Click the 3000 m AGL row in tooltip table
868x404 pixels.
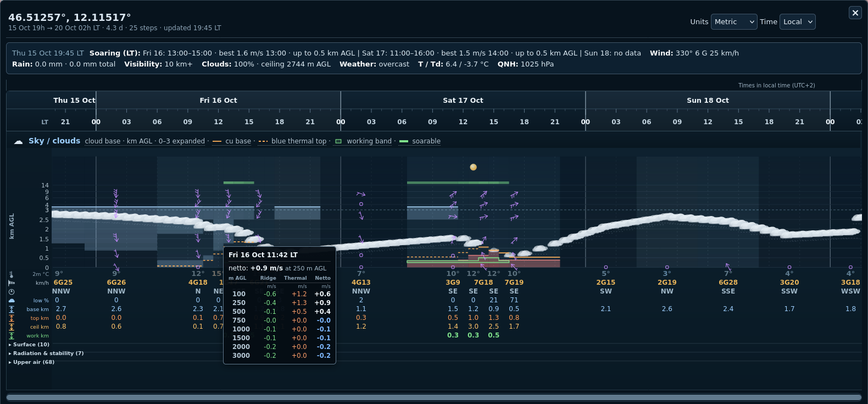(x=280, y=356)
